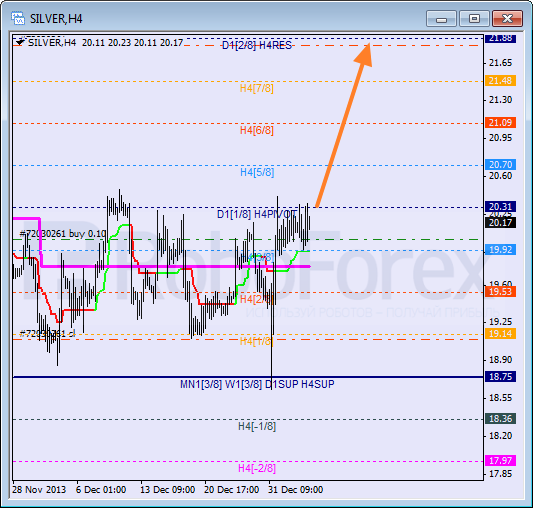Click the 18.36 price level tag
Screen dimensions: 533x508
(500, 419)
